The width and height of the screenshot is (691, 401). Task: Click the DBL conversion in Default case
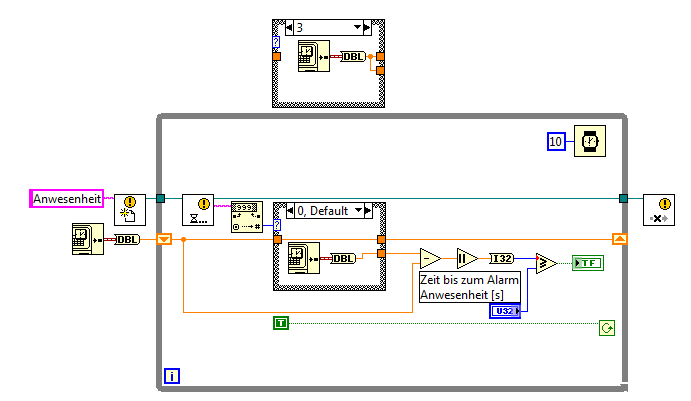[343, 258]
